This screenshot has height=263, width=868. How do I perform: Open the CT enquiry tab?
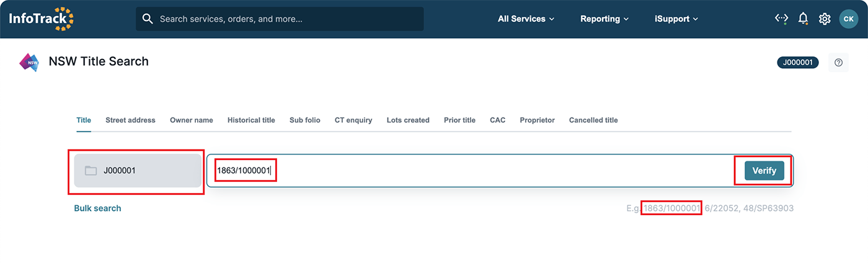pos(353,120)
